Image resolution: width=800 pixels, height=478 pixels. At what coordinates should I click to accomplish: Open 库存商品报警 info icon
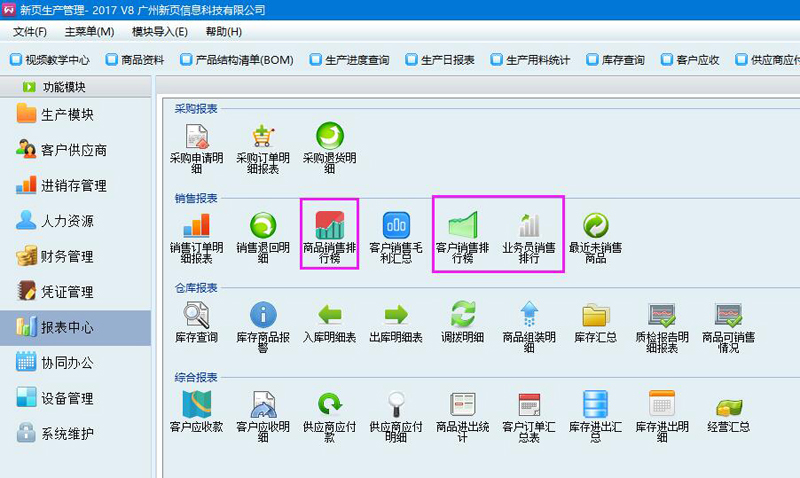[263, 315]
